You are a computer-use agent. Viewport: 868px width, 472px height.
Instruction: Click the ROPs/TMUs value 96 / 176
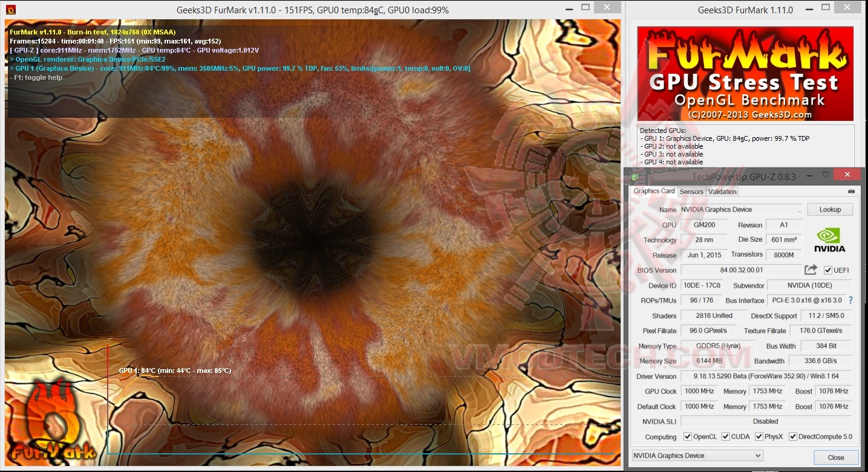702,300
